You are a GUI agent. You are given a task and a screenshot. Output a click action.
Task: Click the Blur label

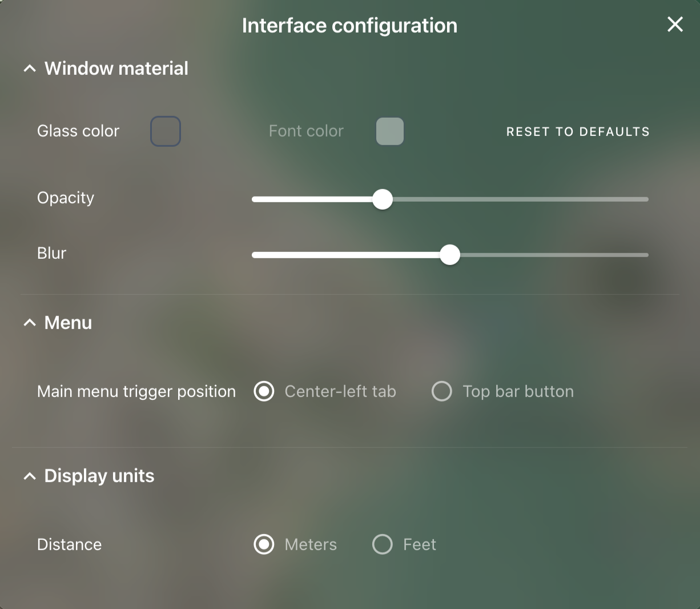coord(51,253)
